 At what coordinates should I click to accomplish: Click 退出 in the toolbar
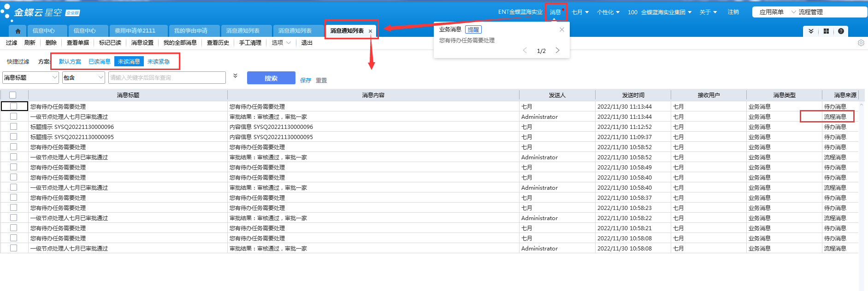click(x=307, y=43)
